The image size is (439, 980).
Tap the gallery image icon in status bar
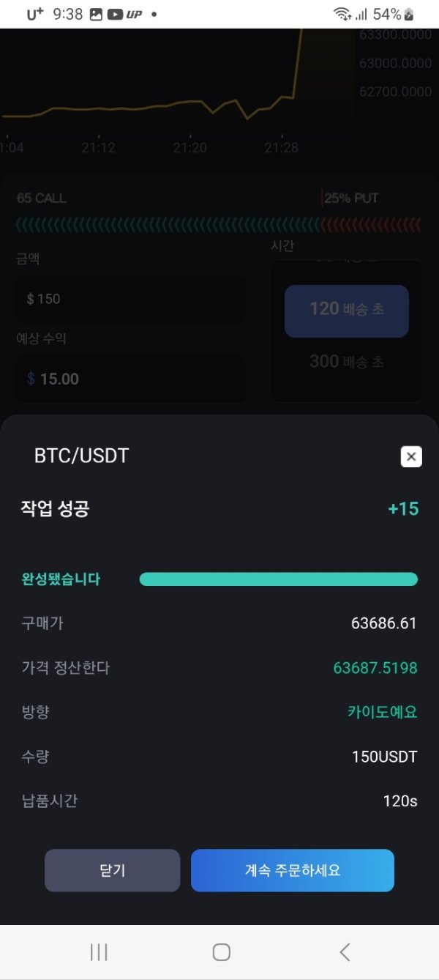pyautogui.click(x=96, y=14)
